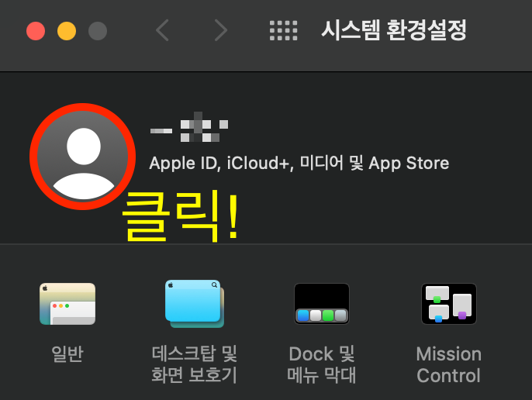The height and width of the screenshot is (400, 532).
Task: Open Dock 및 메뉴 막대 preferences icon
Action: point(322,304)
